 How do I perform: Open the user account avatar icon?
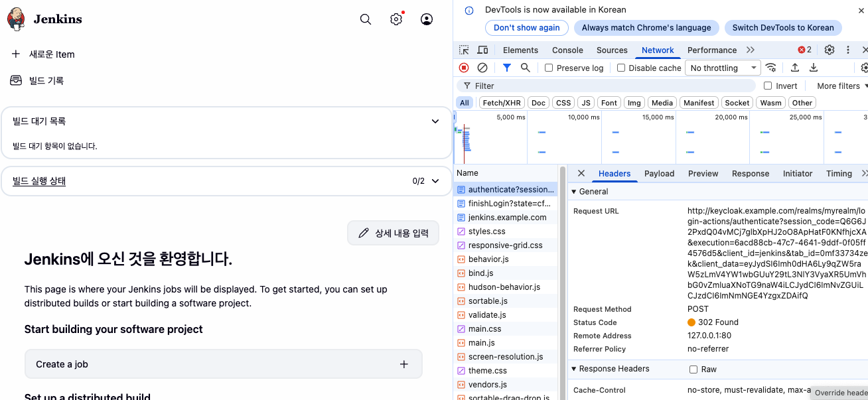427,19
